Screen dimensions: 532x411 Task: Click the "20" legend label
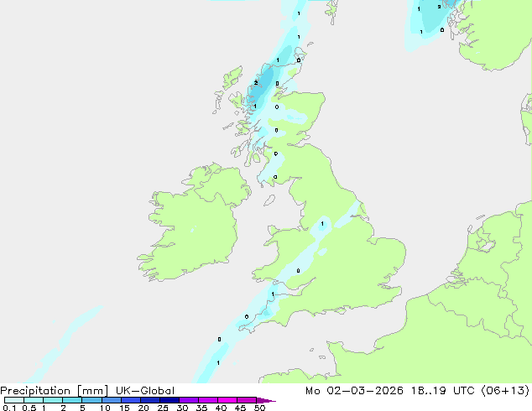click(143, 408)
